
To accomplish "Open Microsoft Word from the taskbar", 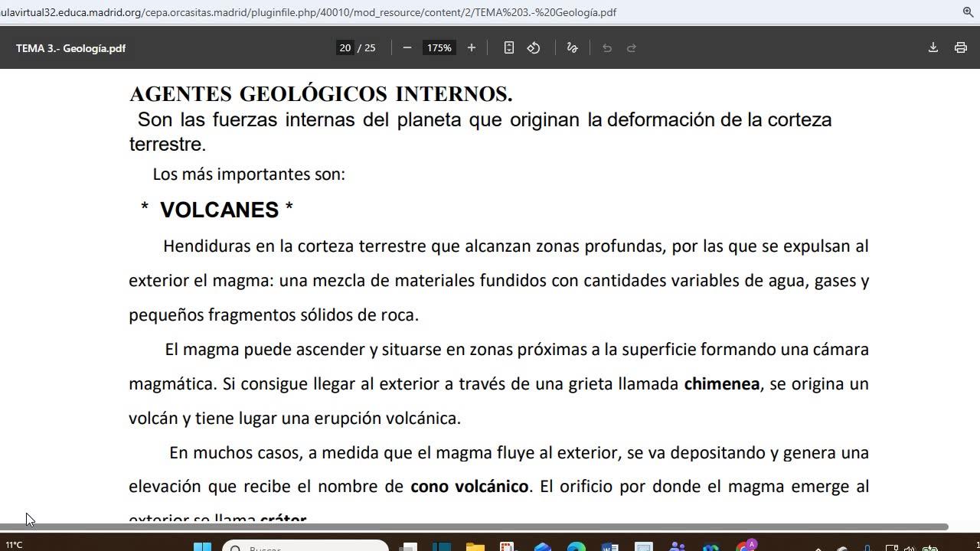I will tap(609, 547).
